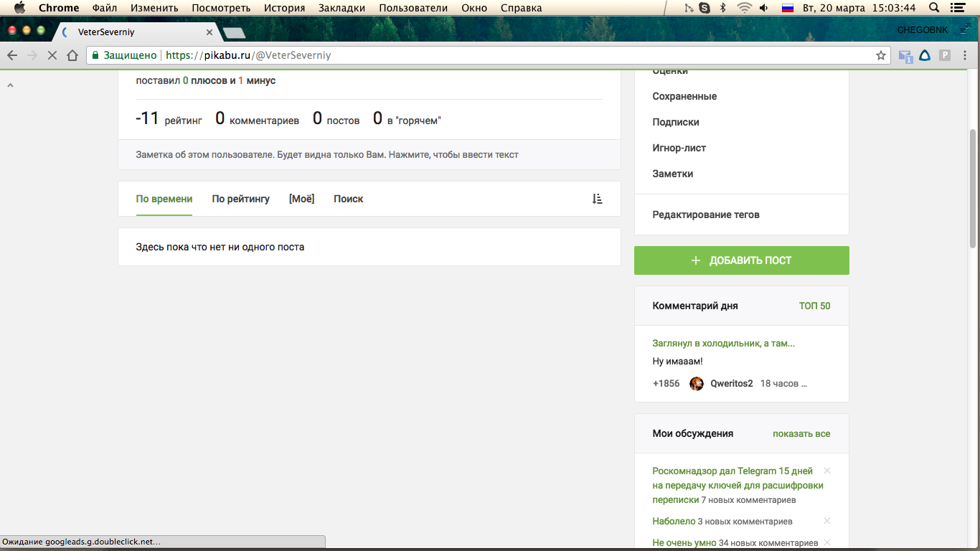Click the user note text field
The image size is (980, 551).
tap(369, 154)
